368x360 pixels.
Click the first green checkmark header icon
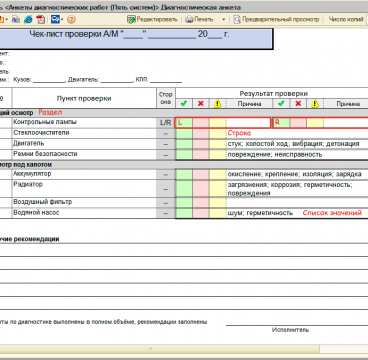(183, 104)
